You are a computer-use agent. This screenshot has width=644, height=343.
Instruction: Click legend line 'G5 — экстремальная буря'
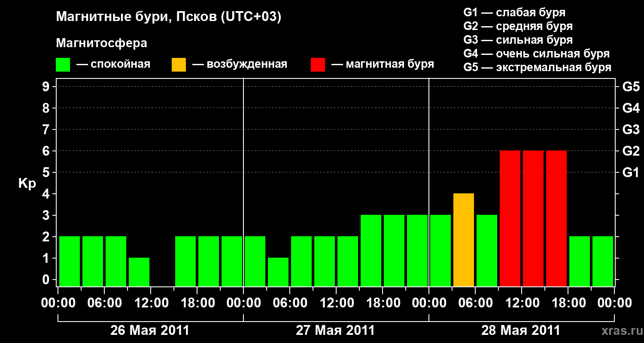click(538, 67)
